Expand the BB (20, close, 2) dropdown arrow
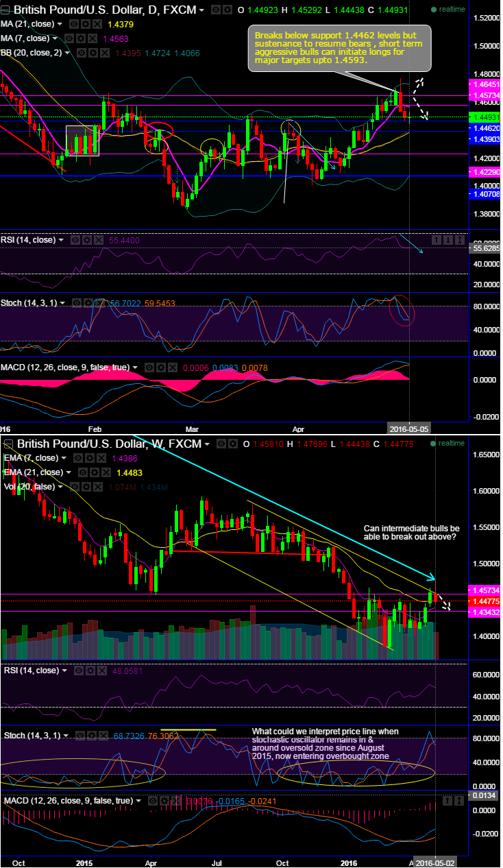This screenshot has height=868, width=503. click(x=67, y=53)
